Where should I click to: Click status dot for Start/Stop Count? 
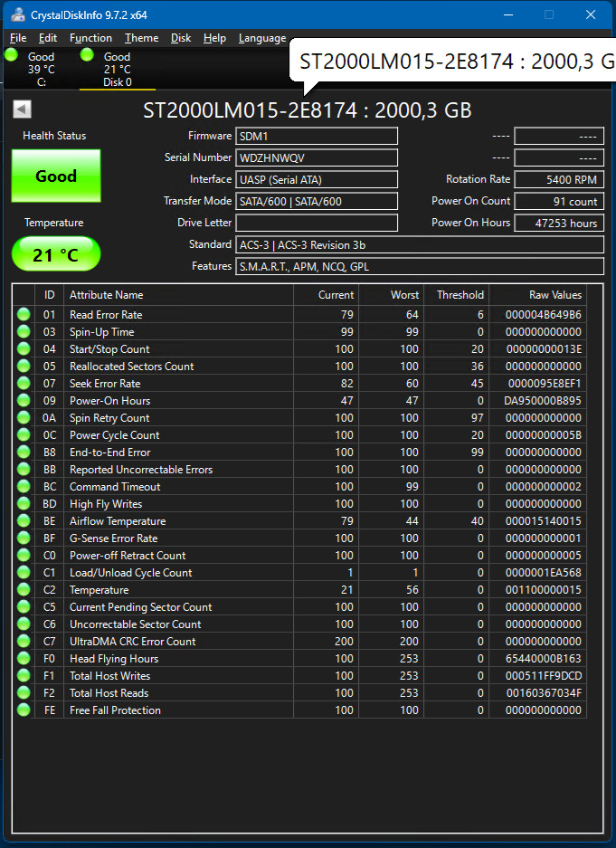[24, 348]
